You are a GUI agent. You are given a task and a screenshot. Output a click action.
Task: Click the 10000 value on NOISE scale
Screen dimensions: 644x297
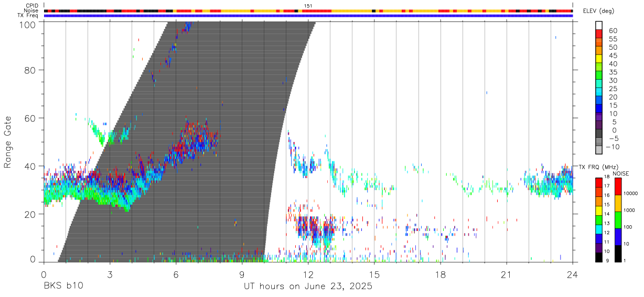point(630,193)
